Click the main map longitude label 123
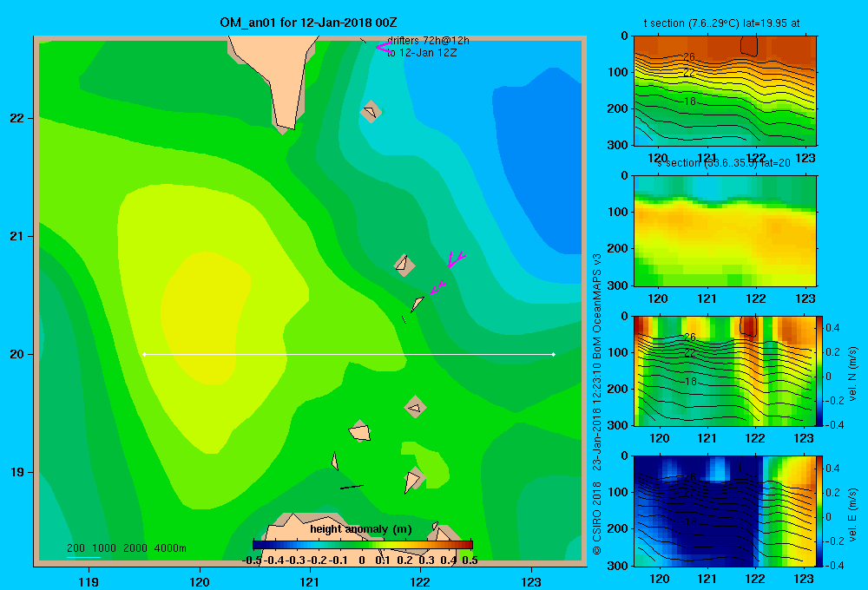This screenshot has height=590, width=868. [x=531, y=581]
